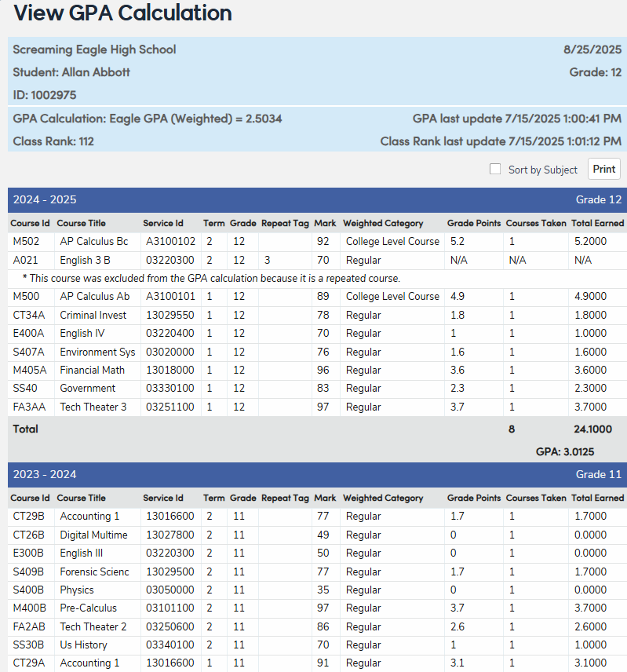Click course ID CT34A
This screenshot has height=672, width=627.
pyautogui.click(x=29, y=315)
